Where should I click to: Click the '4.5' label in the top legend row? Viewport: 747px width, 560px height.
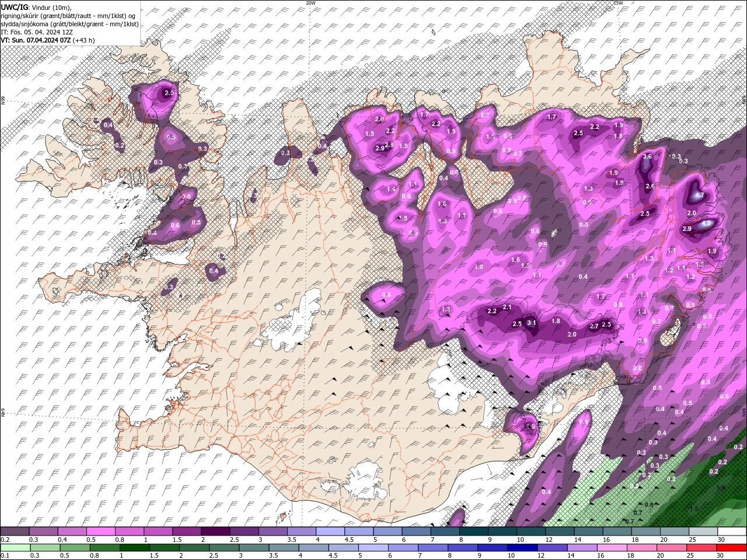coord(349,540)
